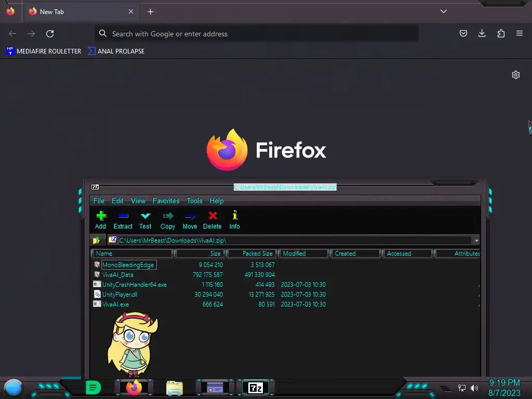Viewport: 532px width, 399px height.
Task: Open MEDIAFIRE ROULETTER bookmark
Action: point(44,51)
